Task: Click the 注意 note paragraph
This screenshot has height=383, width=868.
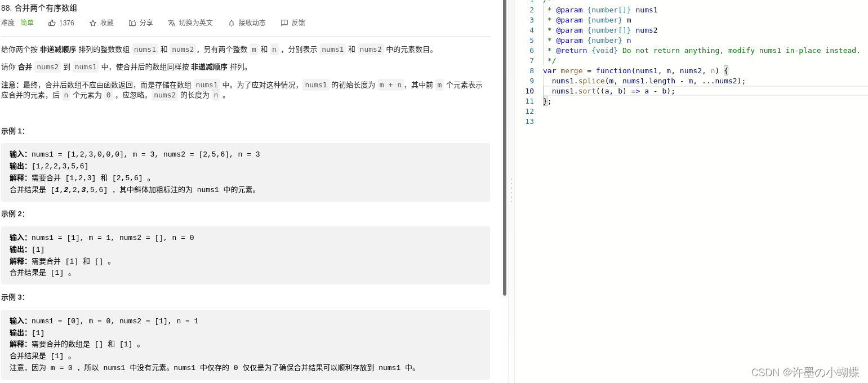Action: pyautogui.click(x=242, y=90)
